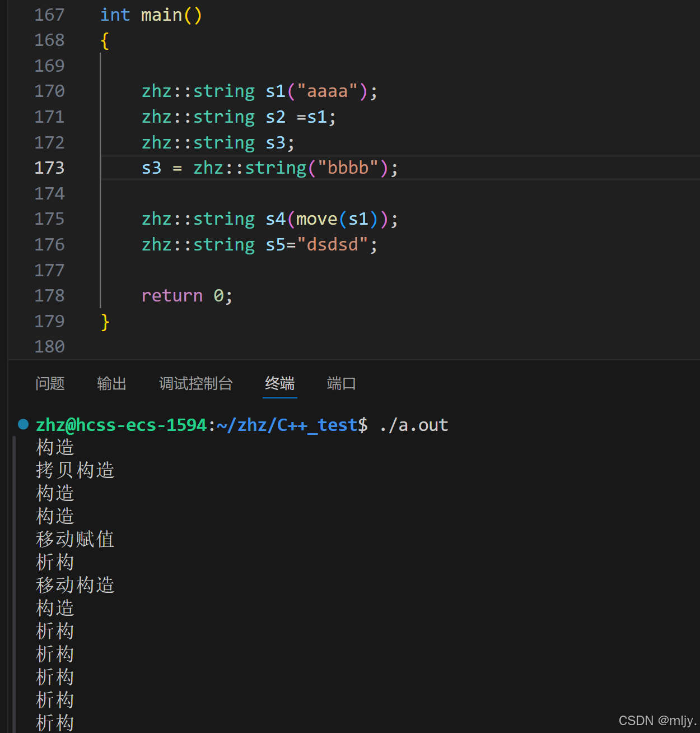Select the 终端 tab

coord(279,384)
